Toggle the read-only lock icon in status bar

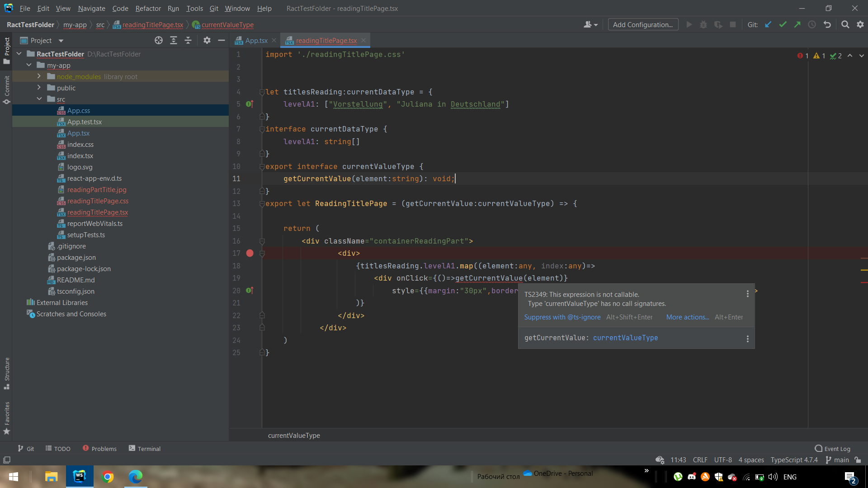(858, 460)
